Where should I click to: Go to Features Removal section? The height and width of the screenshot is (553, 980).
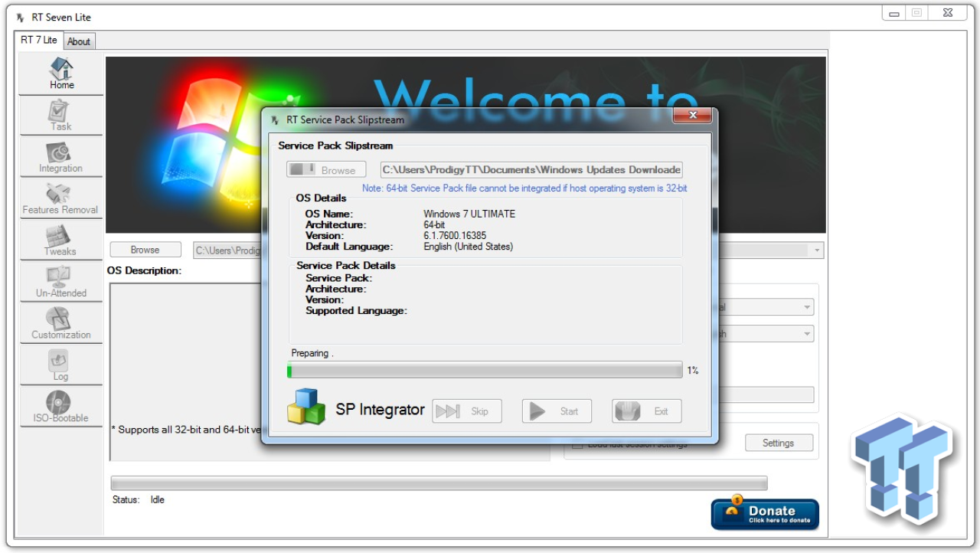coord(61,198)
